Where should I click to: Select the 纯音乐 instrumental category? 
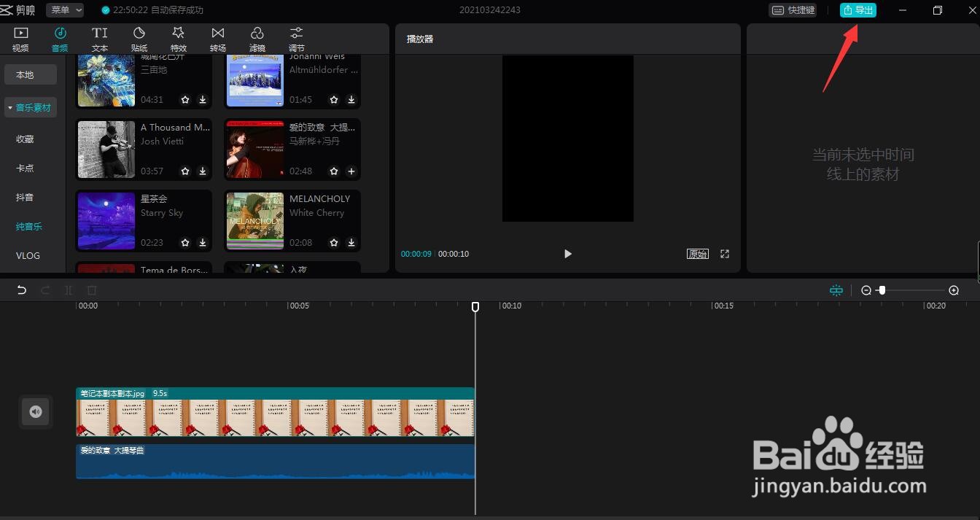pos(29,226)
